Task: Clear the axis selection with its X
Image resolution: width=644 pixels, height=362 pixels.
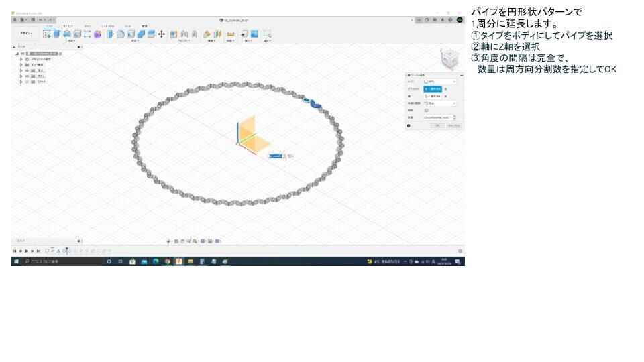Action: (445, 96)
